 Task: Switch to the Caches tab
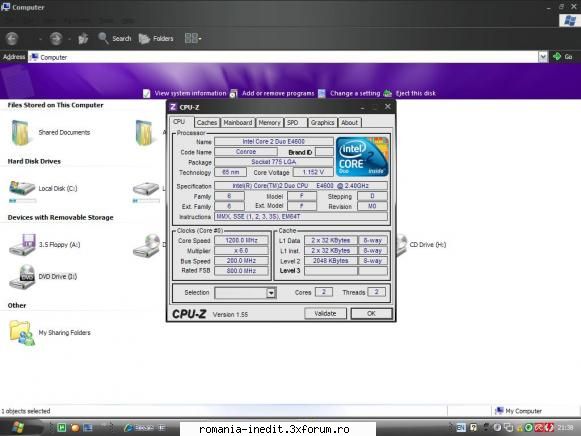[207, 123]
